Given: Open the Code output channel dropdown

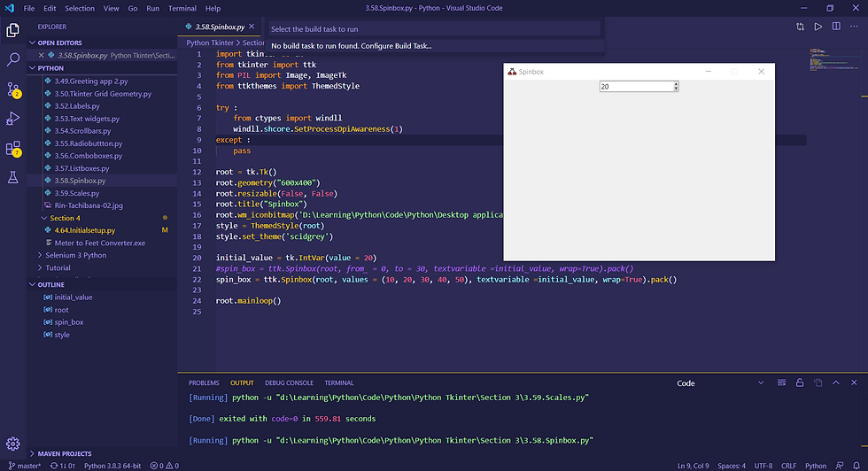Looking at the screenshot, I should tap(719, 383).
